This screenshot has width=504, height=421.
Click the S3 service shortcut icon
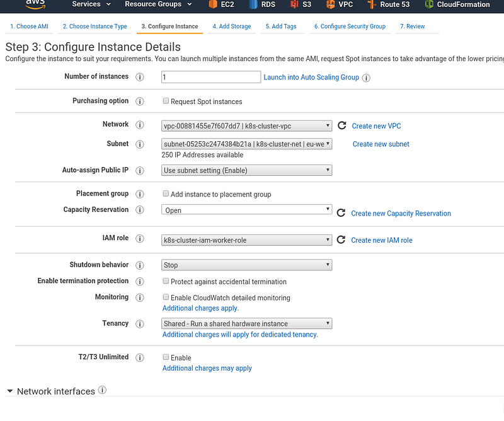(294, 4)
